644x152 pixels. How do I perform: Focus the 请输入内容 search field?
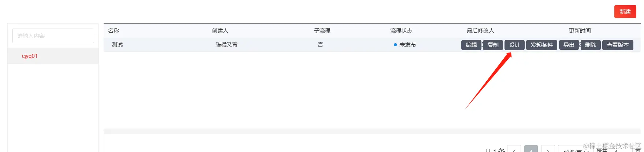[x=53, y=36]
